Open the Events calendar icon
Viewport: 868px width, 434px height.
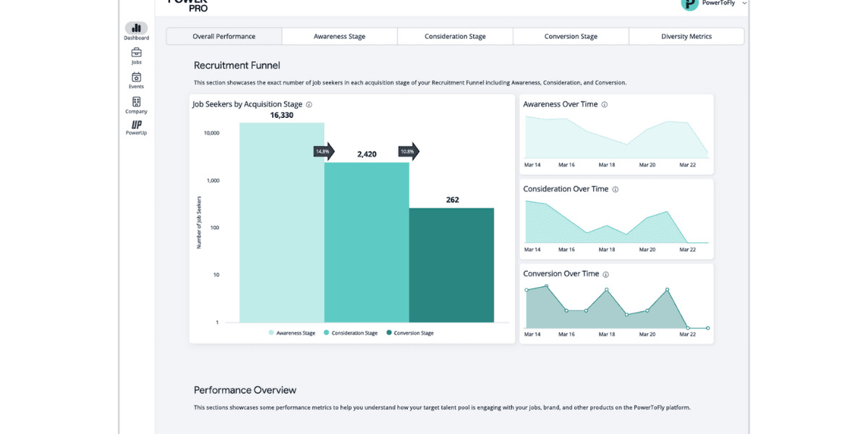click(x=136, y=77)
